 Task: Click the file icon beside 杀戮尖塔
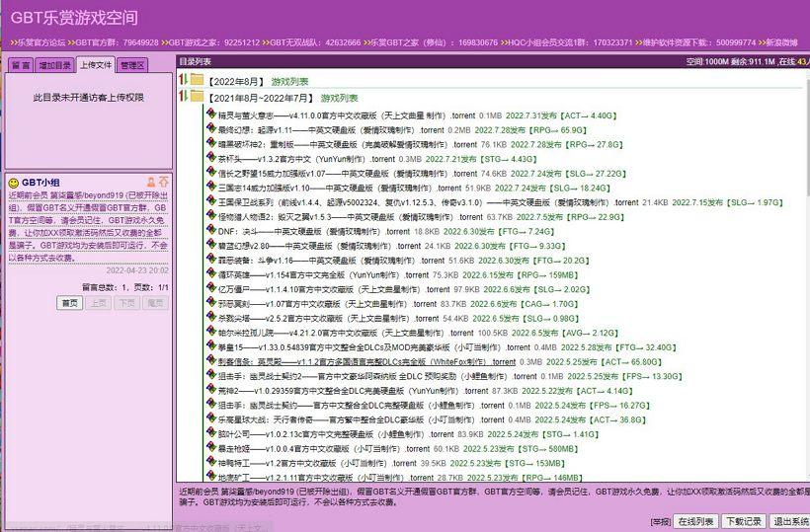210,315
